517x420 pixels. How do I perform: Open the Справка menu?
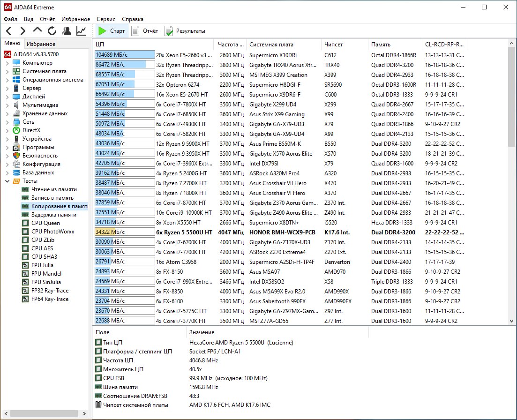[133, 19]
